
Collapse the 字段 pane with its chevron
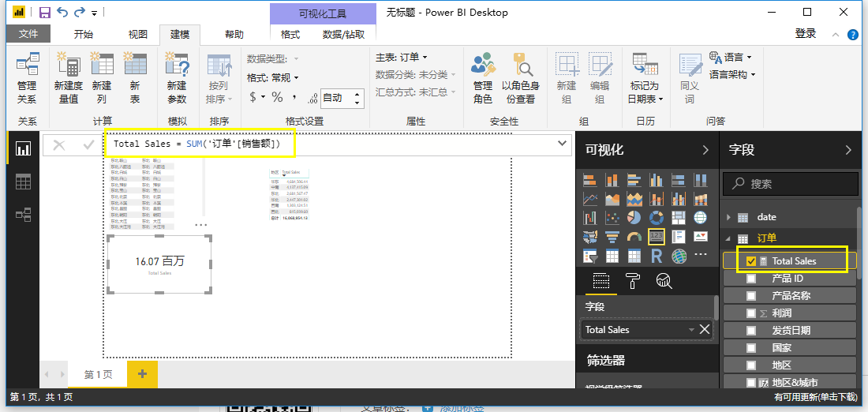(848, 150)
